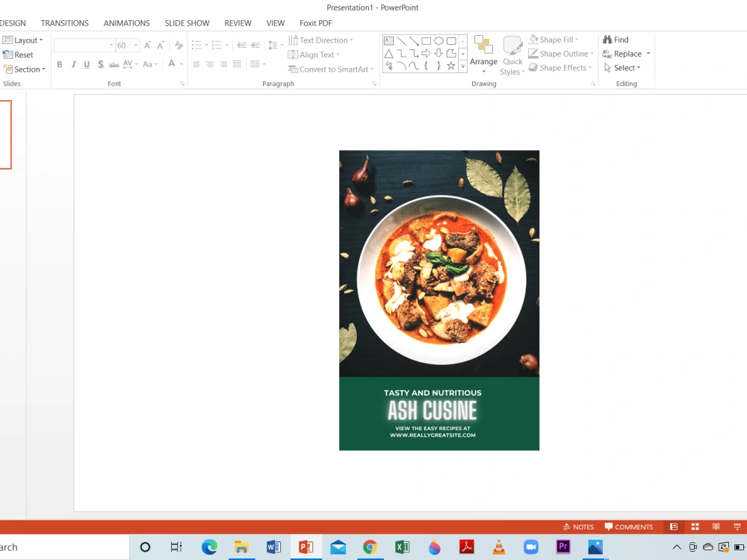Select the Isosceles Triangle shape
Image resolution: width=747 pixels, height=560 pixels.
coord(388,53)
